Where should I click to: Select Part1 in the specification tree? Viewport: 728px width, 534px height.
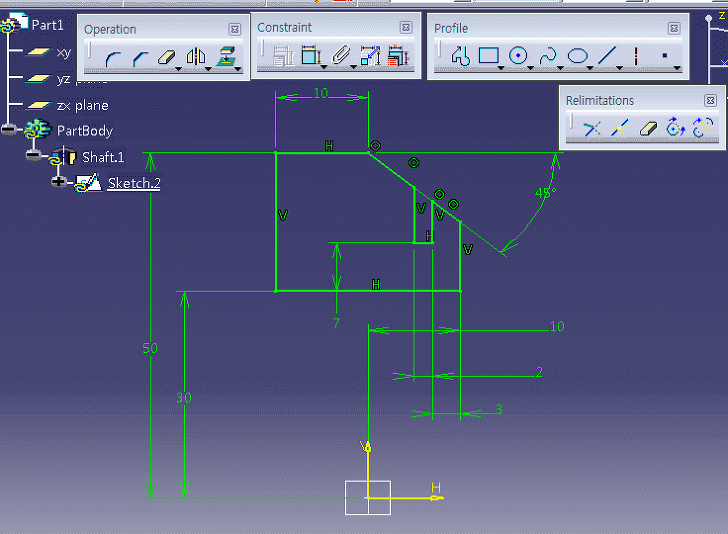47,25
